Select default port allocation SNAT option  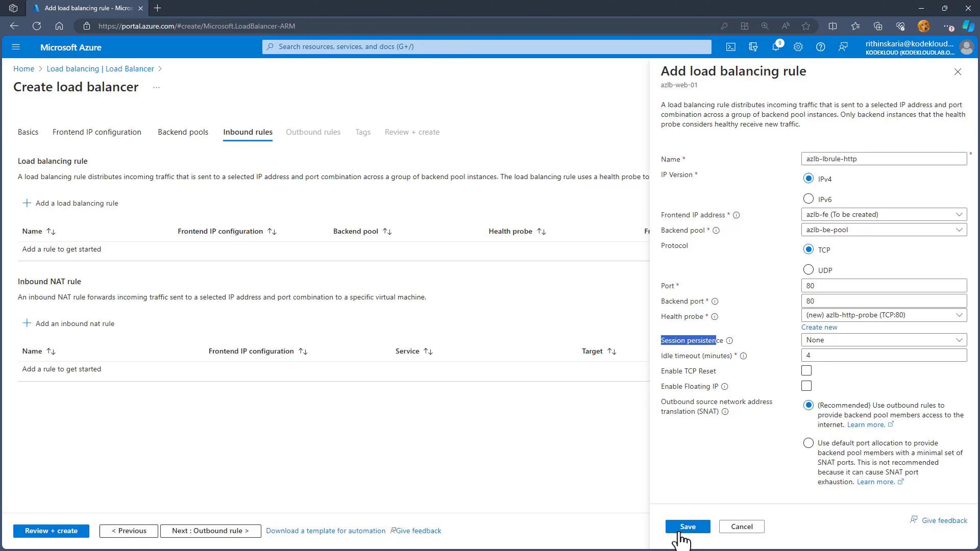[808, 443]
